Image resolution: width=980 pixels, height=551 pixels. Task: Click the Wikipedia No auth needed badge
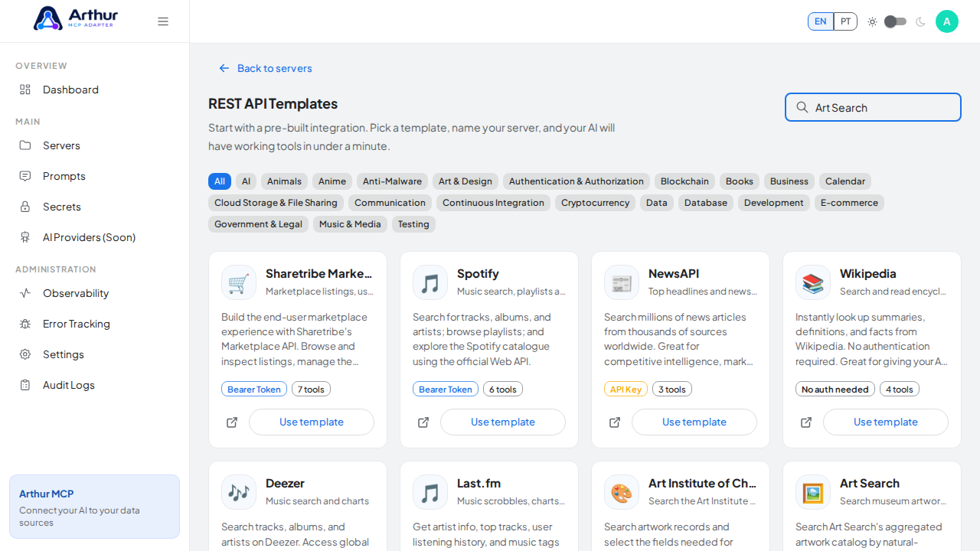click(835, 390)
